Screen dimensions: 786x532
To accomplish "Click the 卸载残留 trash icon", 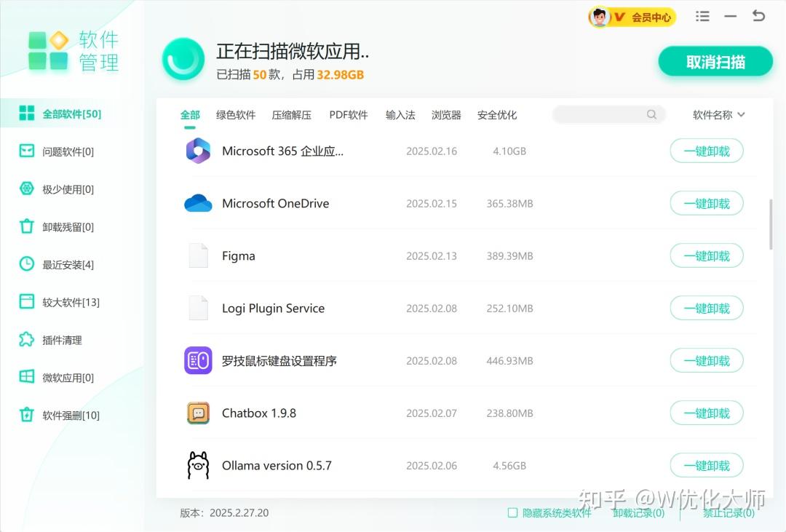I will (x=27, y=226).
